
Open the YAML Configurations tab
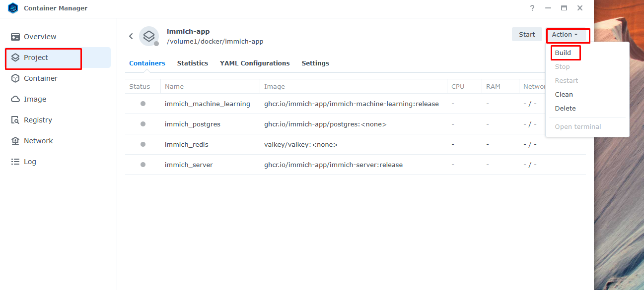point(255,63)
